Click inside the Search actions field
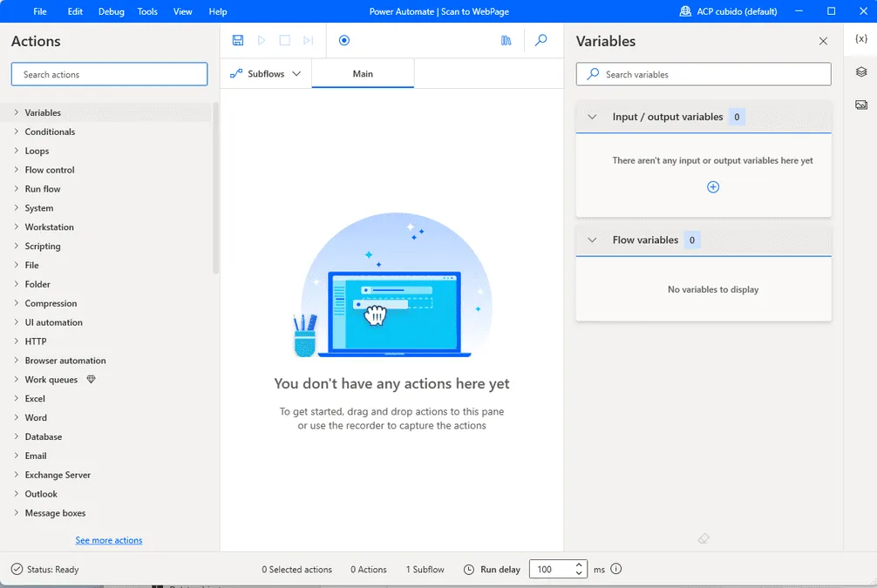The height and width of the screenshot is (588, 877). 108,74
